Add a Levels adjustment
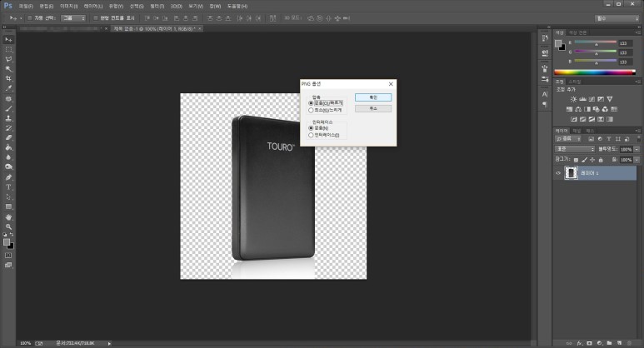Screen dimensions: 644x348 click(x=582, y=99)
